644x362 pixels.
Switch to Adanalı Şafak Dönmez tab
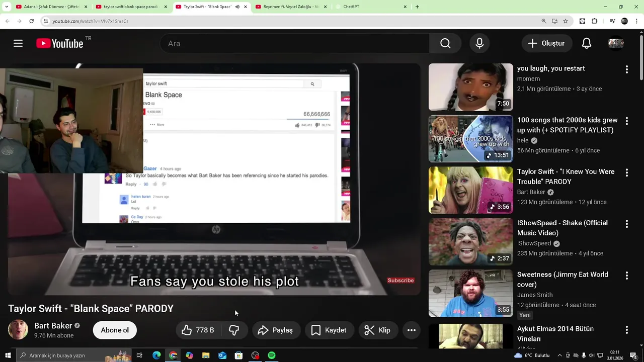point(51,7)
